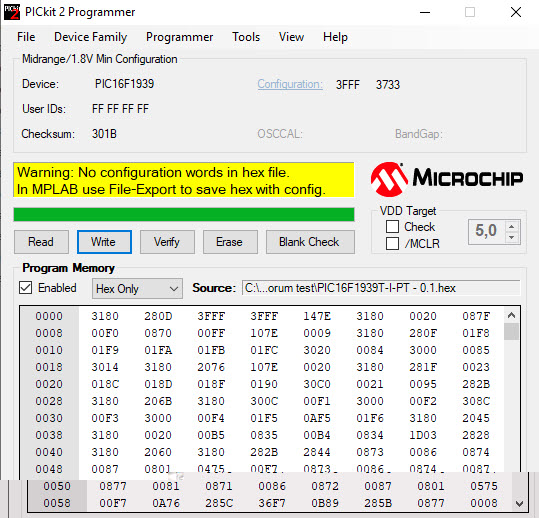Image resolution: width=539 pixels, height=518 pixels.
Task: Click device name PIC16F1939
Action: click(x=124, y=84)
